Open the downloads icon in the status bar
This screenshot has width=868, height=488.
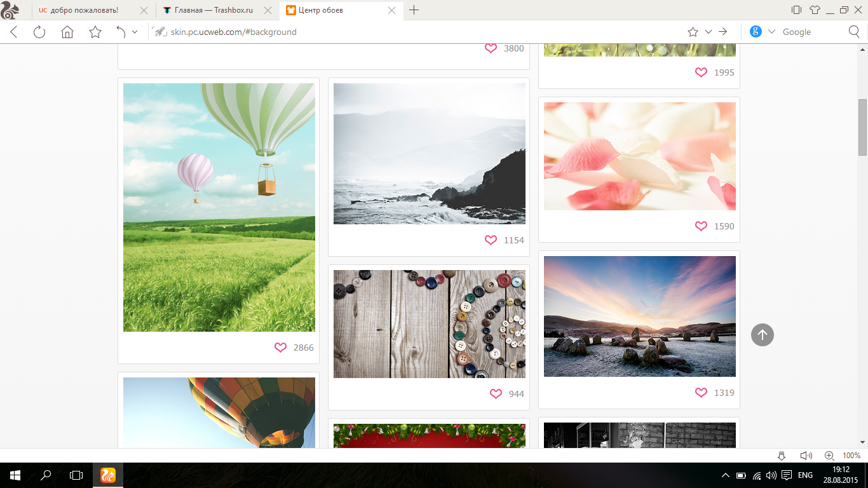coord(782,456)
